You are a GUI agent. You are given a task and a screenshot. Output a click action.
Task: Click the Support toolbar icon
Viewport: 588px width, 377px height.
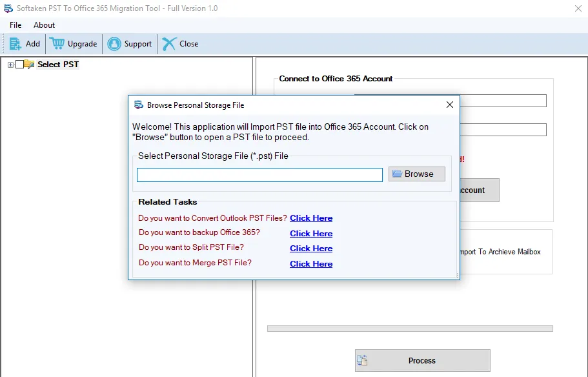pos(114,44)
